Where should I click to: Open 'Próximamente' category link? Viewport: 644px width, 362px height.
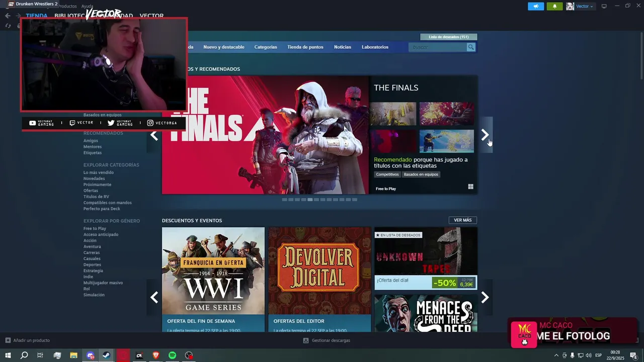(x=97, y=185)
